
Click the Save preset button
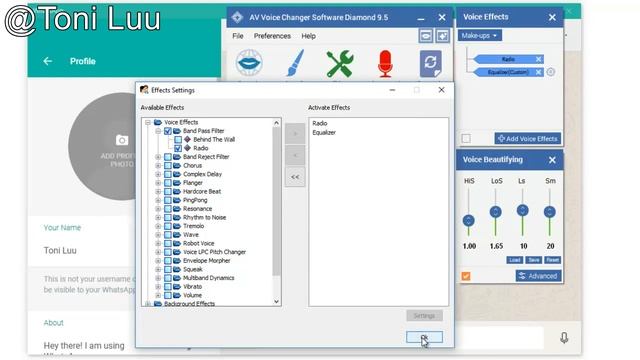533,260
